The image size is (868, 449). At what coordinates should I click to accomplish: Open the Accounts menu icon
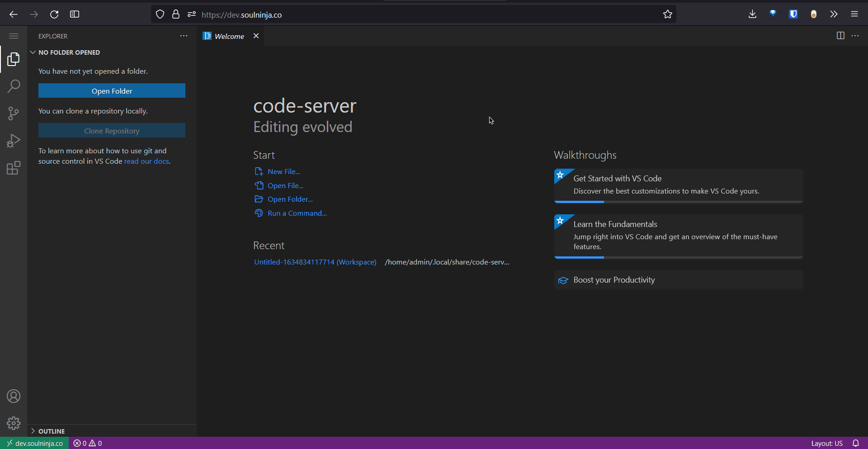pos(14,396)
